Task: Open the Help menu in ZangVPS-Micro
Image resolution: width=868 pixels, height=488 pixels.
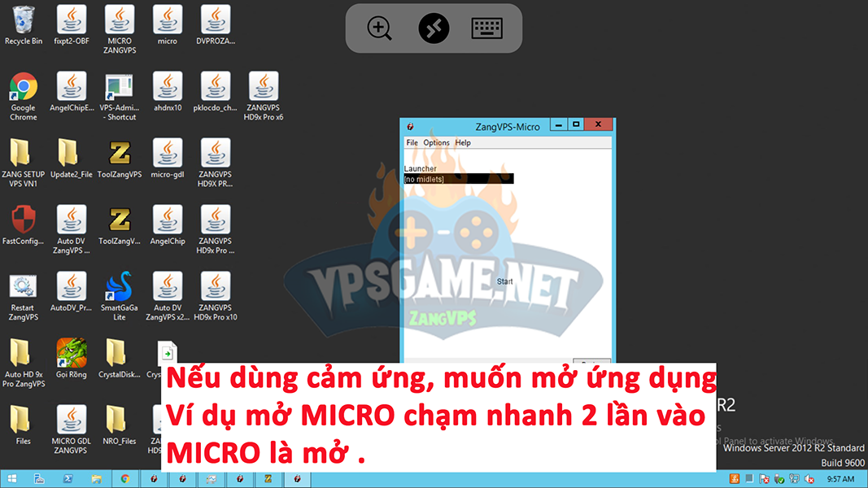Action: click(463, 142)
